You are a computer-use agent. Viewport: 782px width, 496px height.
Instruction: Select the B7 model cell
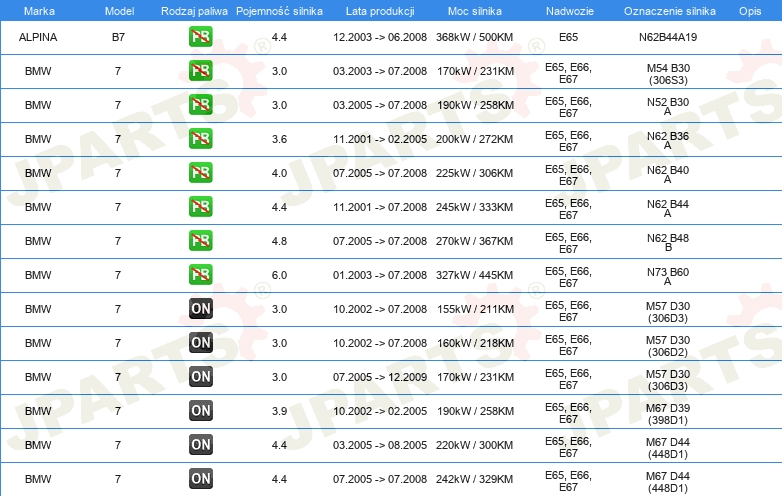(x=118, y=37)
